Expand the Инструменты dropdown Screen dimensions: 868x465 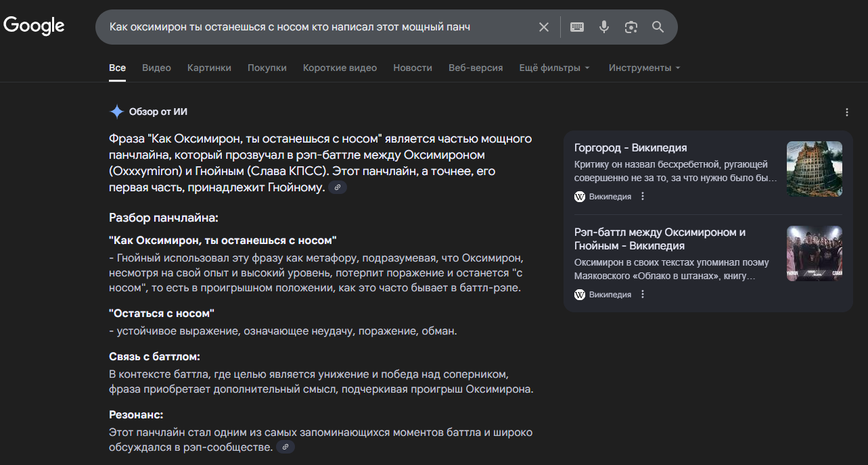coord(644,68)
